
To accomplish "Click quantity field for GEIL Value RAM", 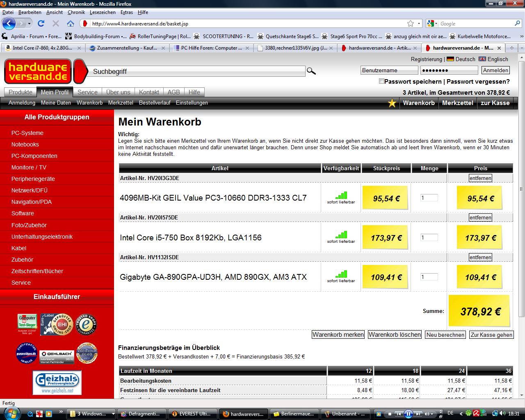I will (x=429, y=198).
